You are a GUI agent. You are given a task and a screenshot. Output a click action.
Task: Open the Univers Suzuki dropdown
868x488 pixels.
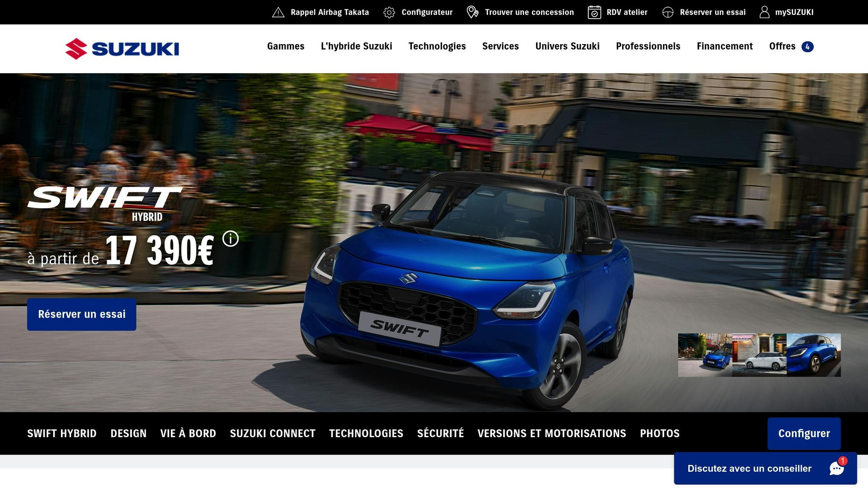pyautogui.click(x=567, y=46)
